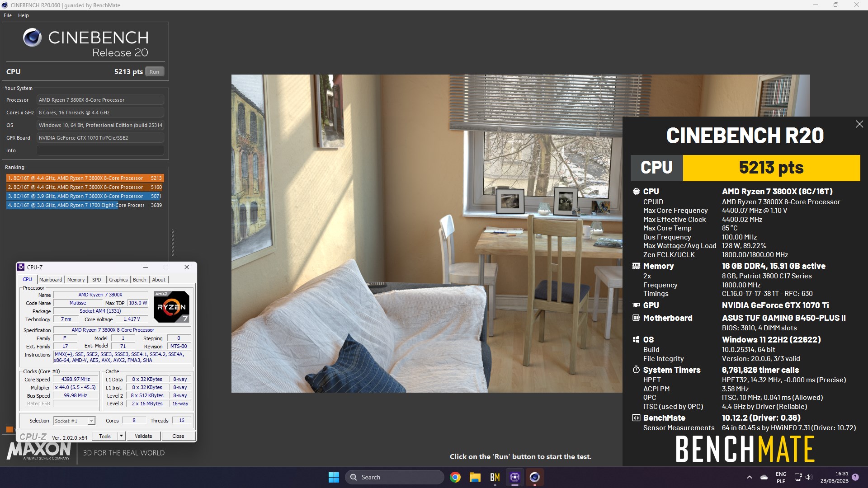Click the Cinebench taskbar icon
This screenshot has height=488, width=868.
click(535, 477)
